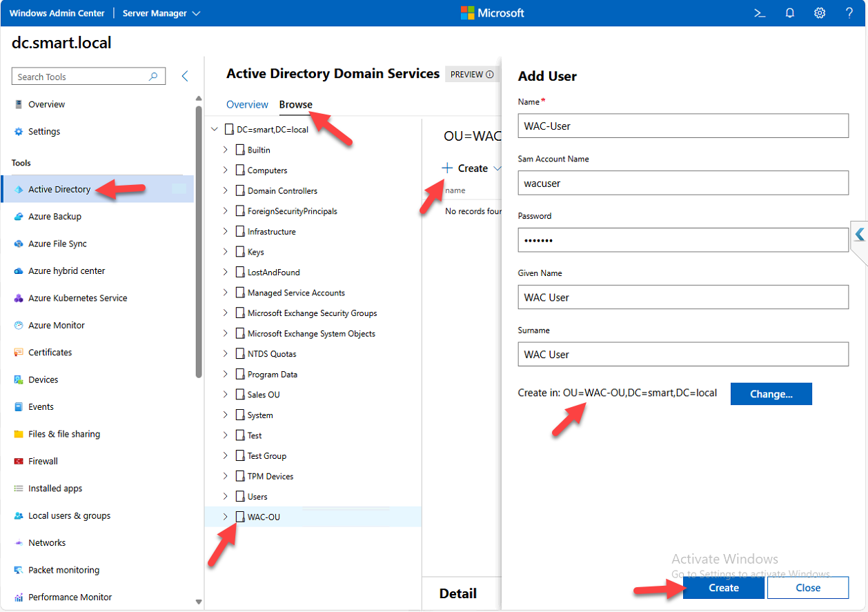Click the Events icon
868x612 pixels.
pyautogui.click(x=19, y=407)
